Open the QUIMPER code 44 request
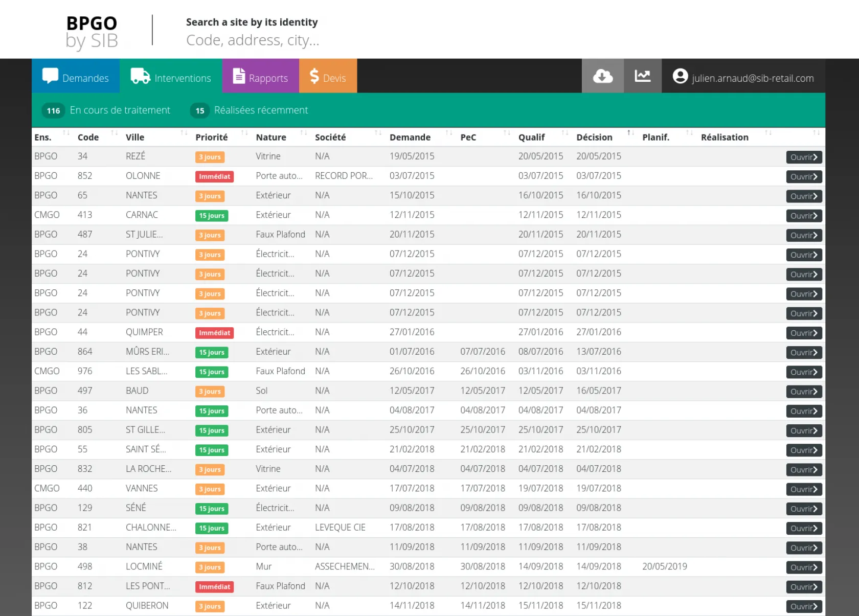 click(803, 333)
